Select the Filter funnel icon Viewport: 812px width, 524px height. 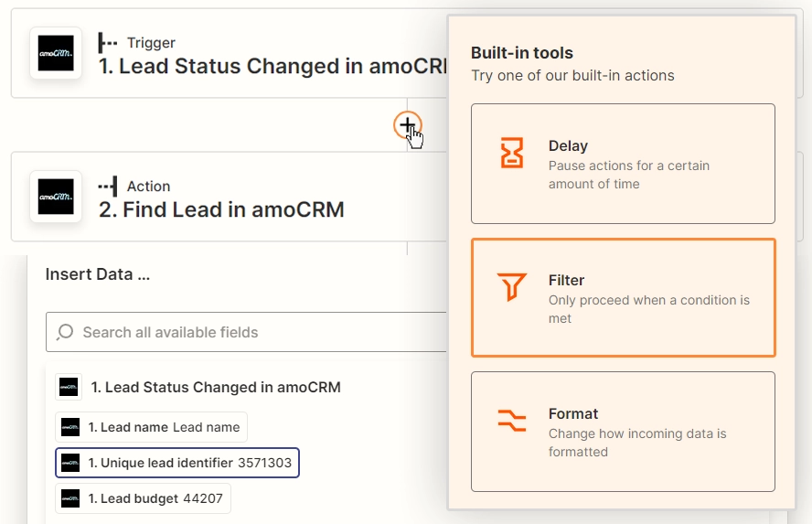pos(512,286)
